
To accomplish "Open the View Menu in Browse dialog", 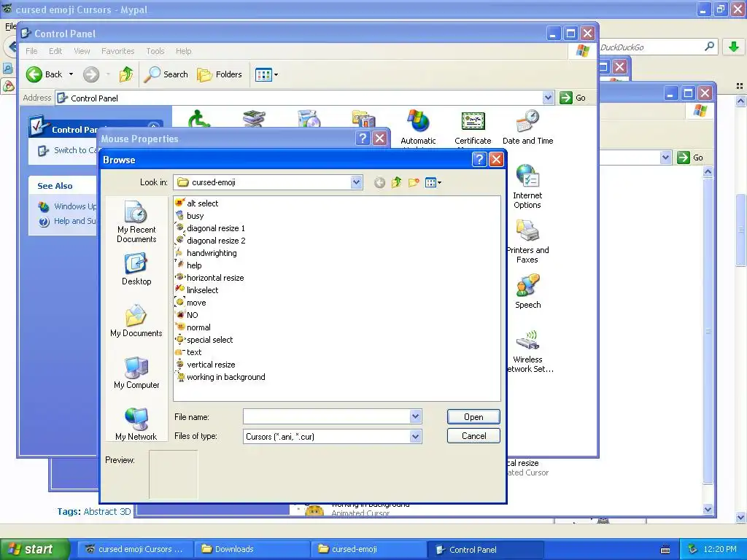I will (433, 182).
